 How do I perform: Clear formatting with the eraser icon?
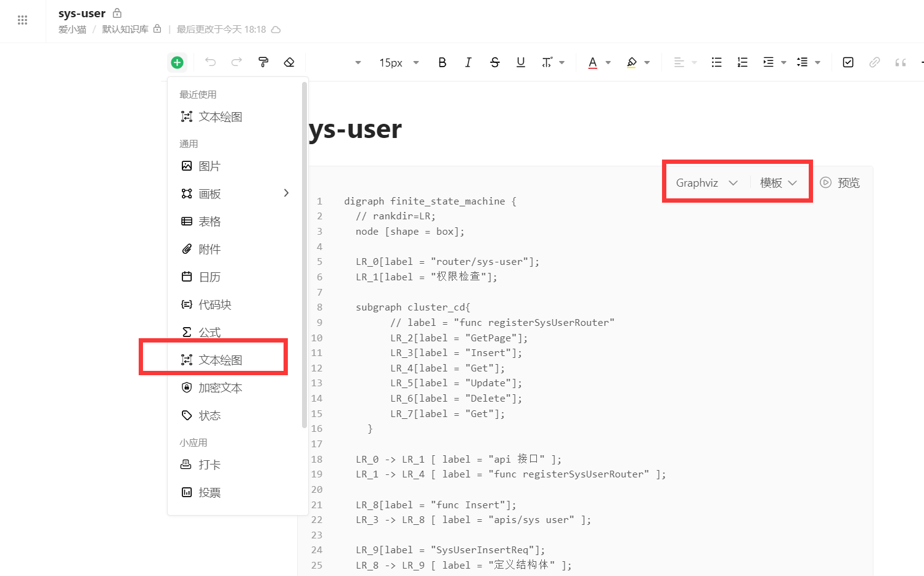coord(289,62)
